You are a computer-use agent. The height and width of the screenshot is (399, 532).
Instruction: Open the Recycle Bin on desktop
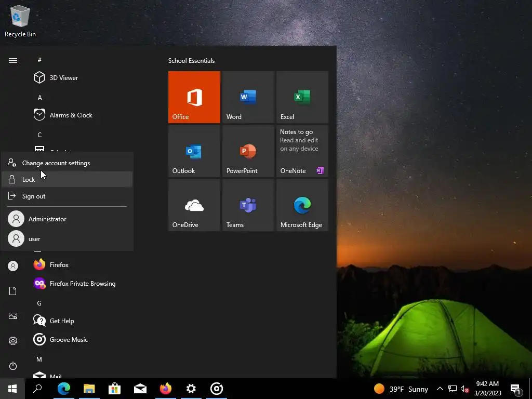tap(20, 21)
